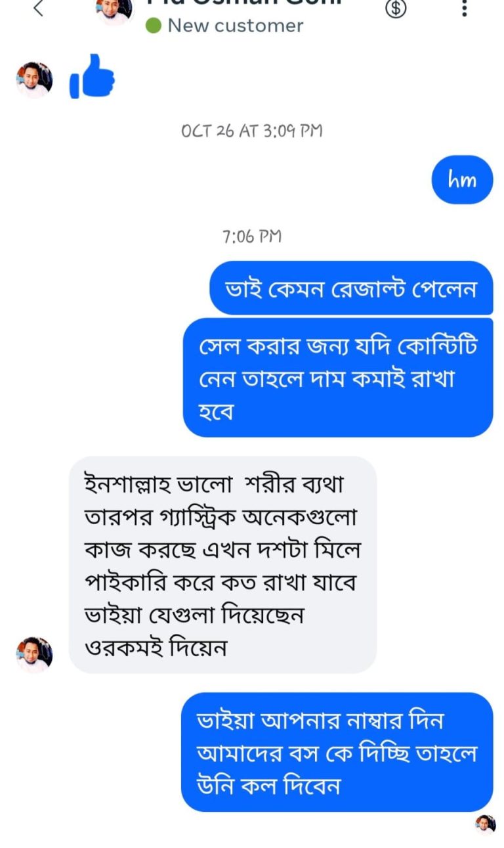Tap the blue thumbs-up like sticker
Image resolution: width=504 pixels, height=848 pixels.
click(x=92, y=77)
